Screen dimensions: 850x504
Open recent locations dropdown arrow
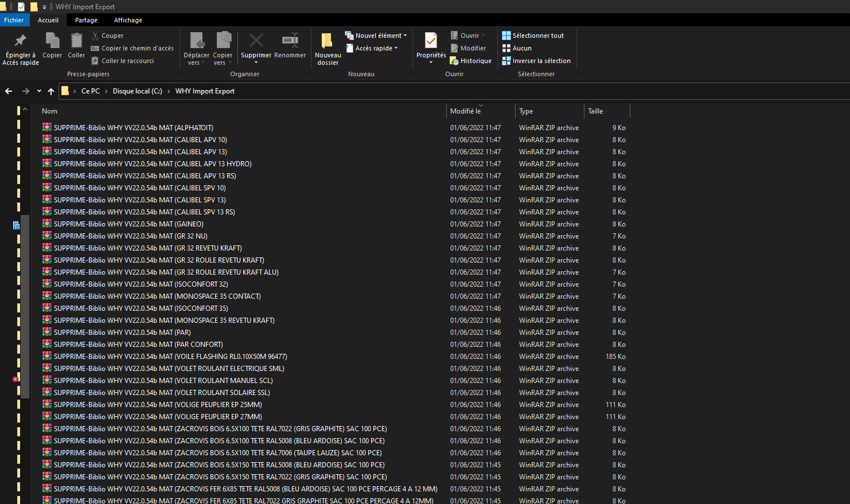coord(39,91)
